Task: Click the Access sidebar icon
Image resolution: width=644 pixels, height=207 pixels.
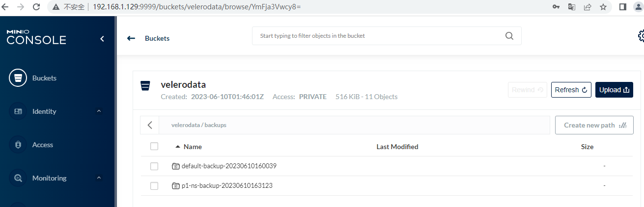Action: point(18,145)
